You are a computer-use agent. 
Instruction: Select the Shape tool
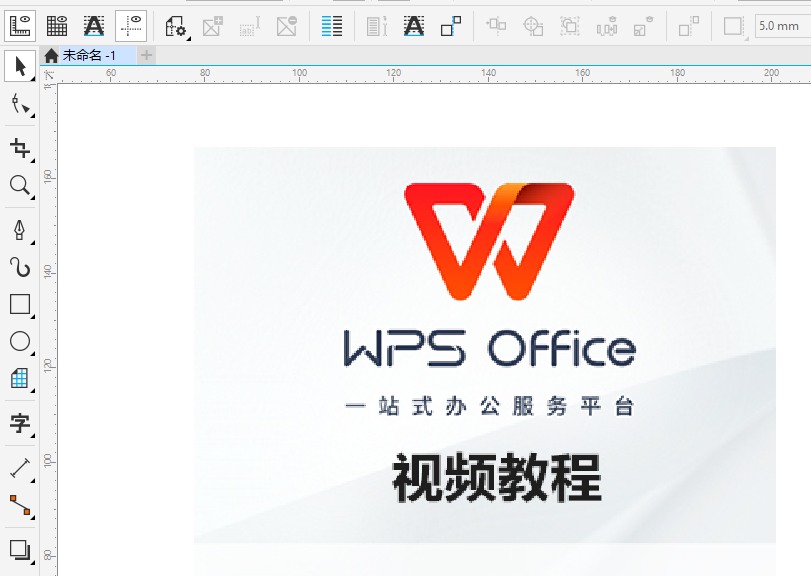(x=20, y=104)
